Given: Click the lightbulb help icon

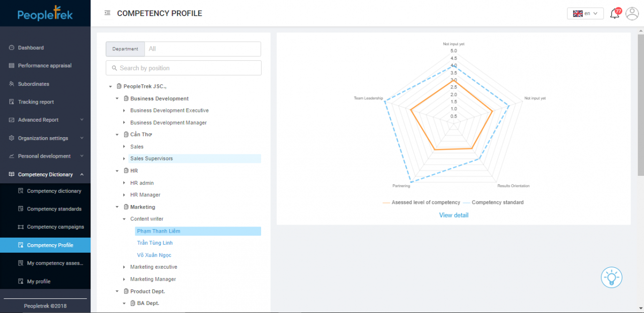Looking at the screenshot, I should click(x=611, y=277).
